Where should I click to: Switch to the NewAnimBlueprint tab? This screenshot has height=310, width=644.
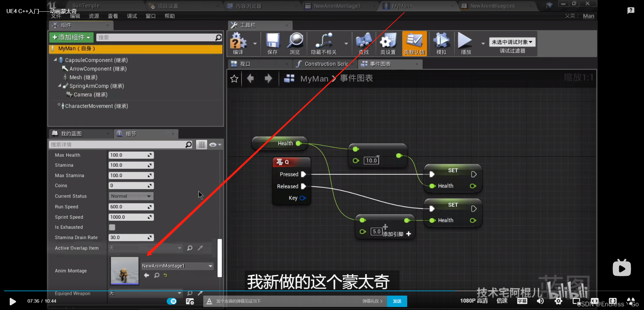coord(492,6)
